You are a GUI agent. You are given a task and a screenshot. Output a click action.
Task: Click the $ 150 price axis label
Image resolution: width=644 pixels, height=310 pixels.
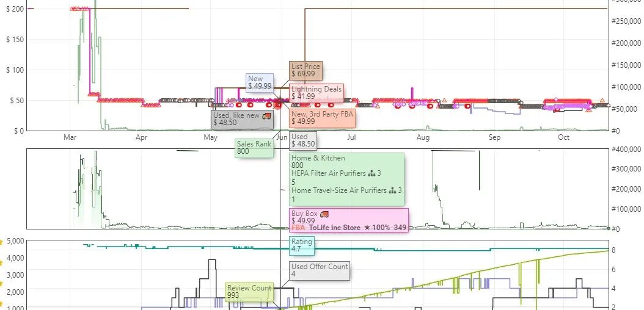click(14, 40)
